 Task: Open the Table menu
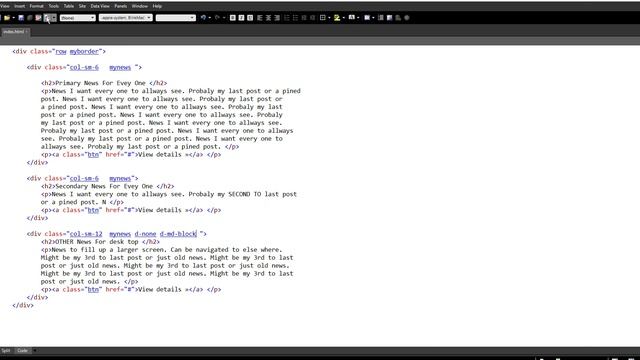[x=69, y=6]
